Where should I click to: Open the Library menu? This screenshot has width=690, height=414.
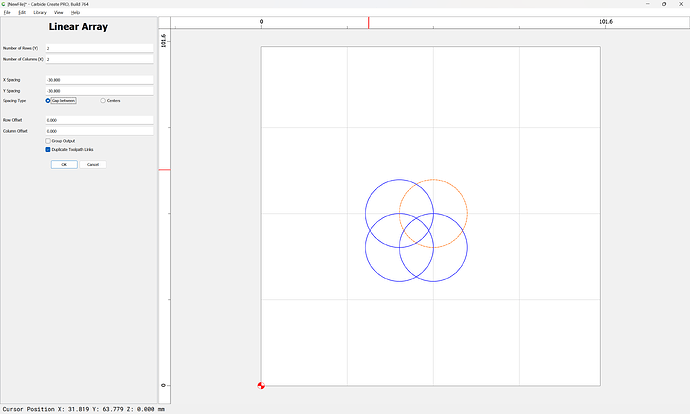[x=40, y=12]
